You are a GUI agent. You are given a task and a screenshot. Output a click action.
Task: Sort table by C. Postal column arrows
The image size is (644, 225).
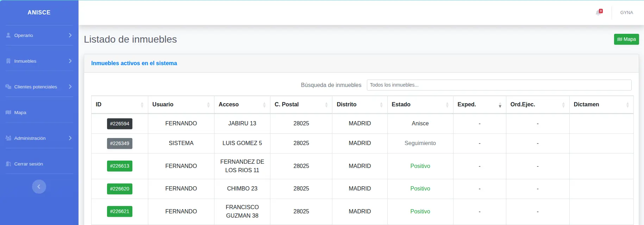326,105
